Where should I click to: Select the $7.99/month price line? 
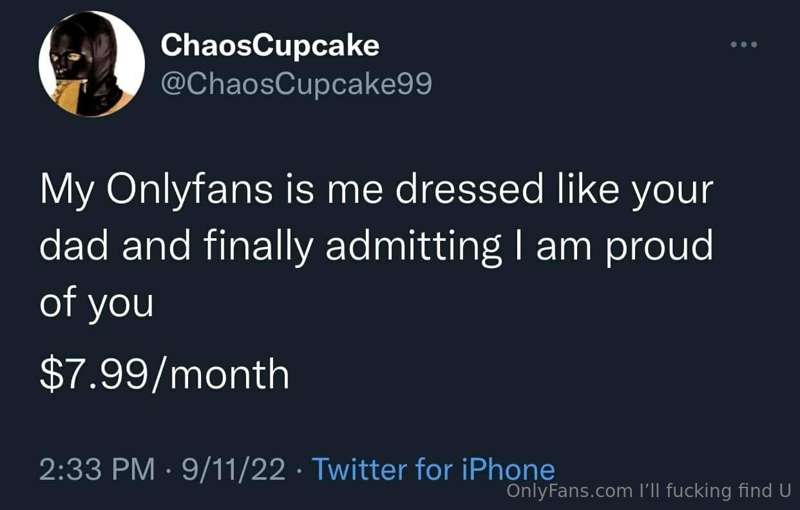point(164,374)
